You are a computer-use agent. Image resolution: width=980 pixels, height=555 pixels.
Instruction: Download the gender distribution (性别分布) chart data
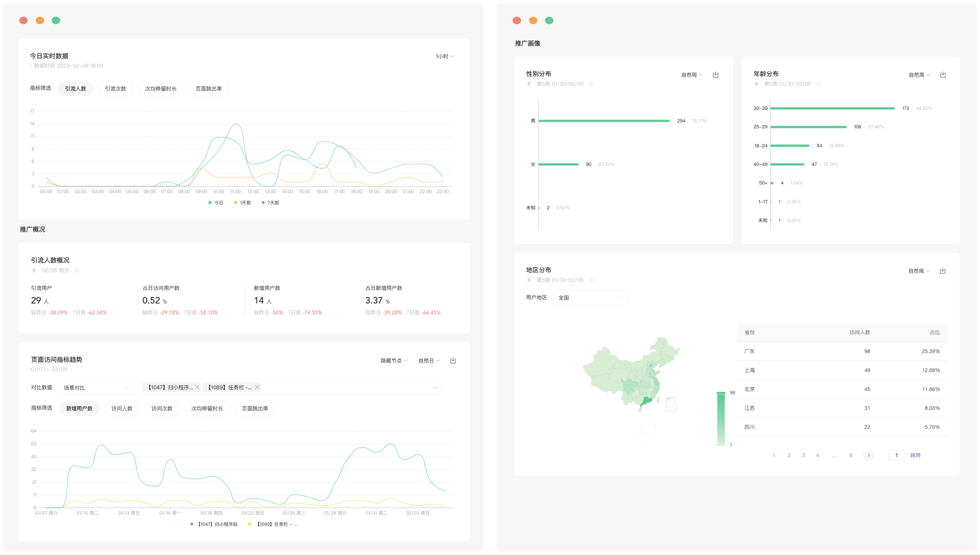(715, 75)
